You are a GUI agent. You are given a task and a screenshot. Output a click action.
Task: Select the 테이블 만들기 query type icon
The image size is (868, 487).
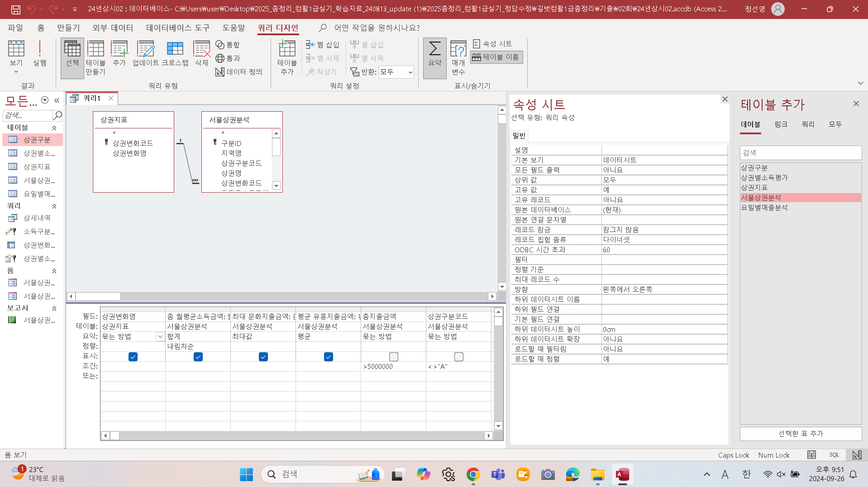point(95,57)
